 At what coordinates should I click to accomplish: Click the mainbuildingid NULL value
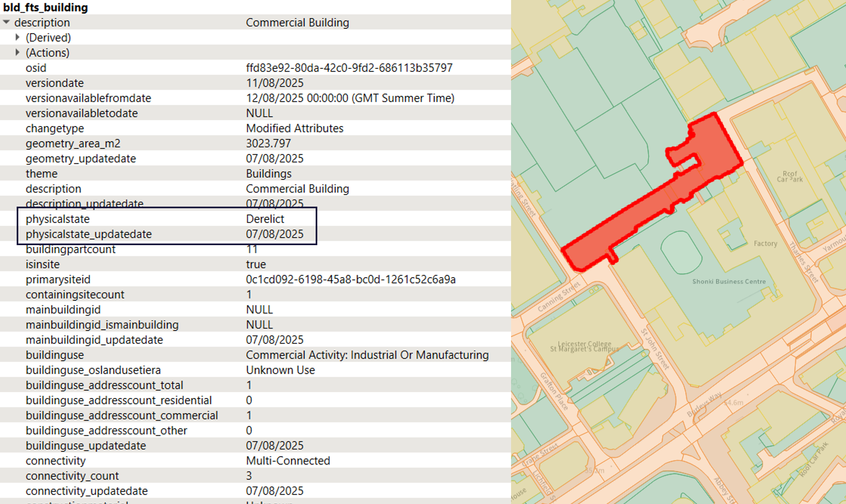click(259, 309)
